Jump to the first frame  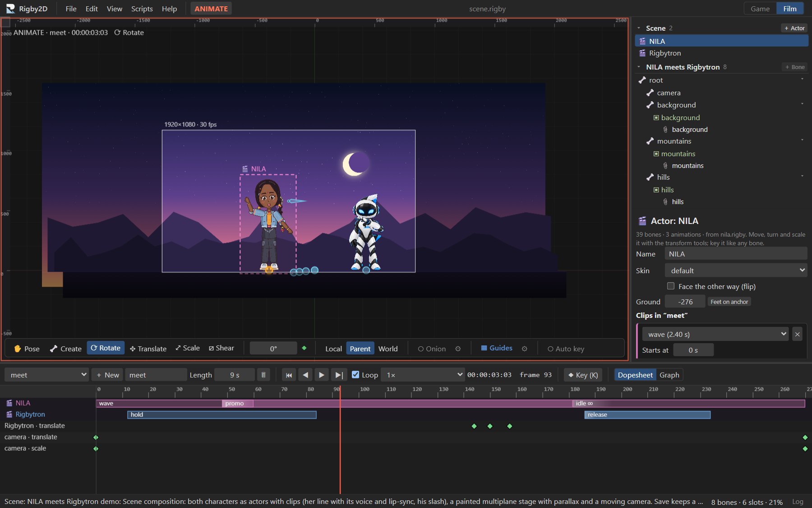coord(289,375)
